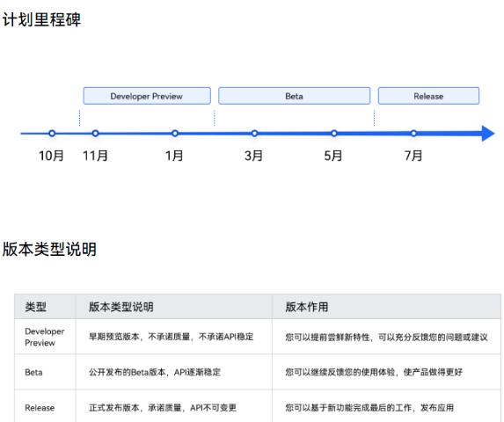Click the 11月 month label
Viewport: 504px width, 422px height.
[x=95, y=156]
